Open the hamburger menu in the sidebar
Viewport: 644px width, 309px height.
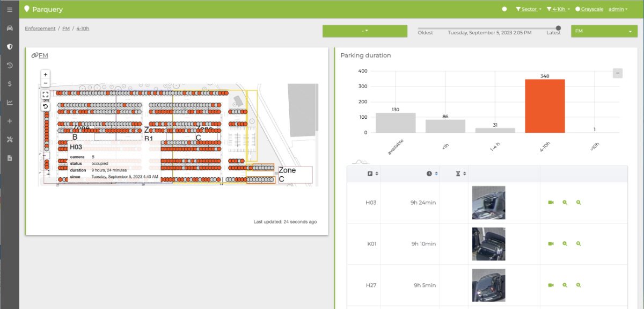click(x=9, y=10)
